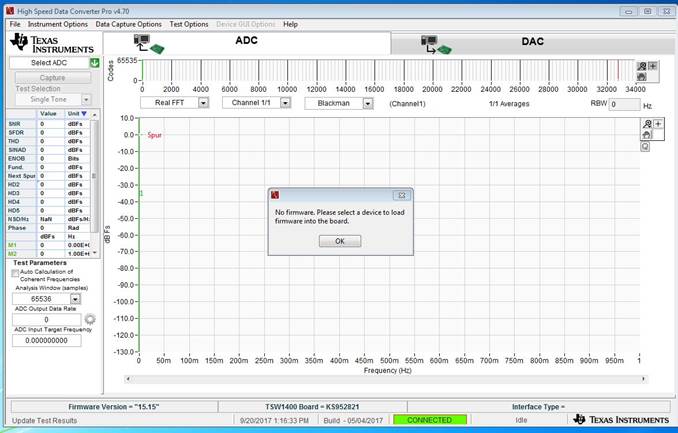Click the graph scrollbar left arrow
Screen dimensions: 678x433
point(128,379)
